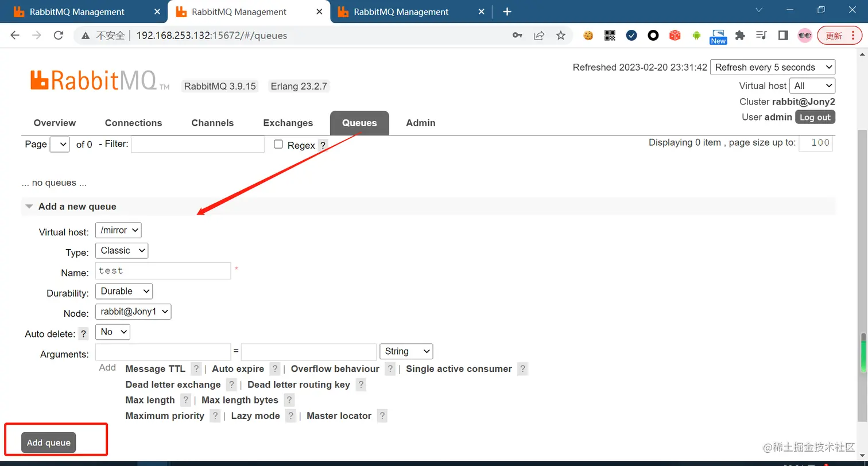Screen dimensions: 868x466
Task: Show help for Dead letter exchange
Action: click(231, 385)
